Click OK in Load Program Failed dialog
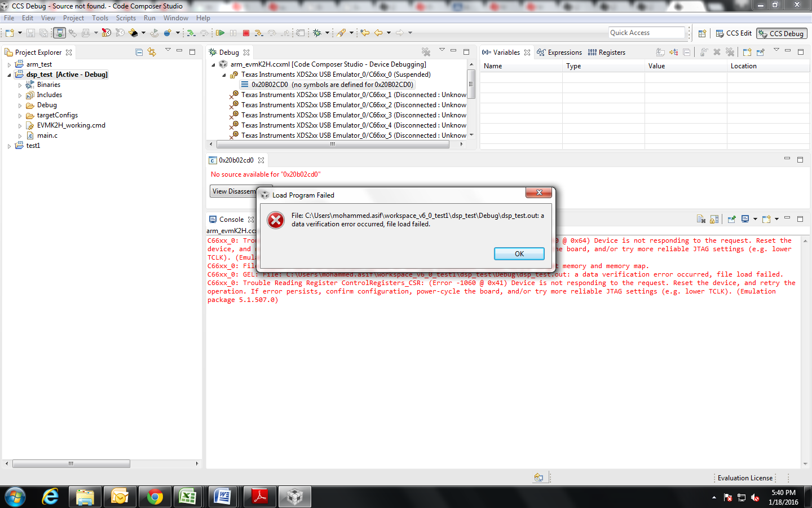 (519, 254)
